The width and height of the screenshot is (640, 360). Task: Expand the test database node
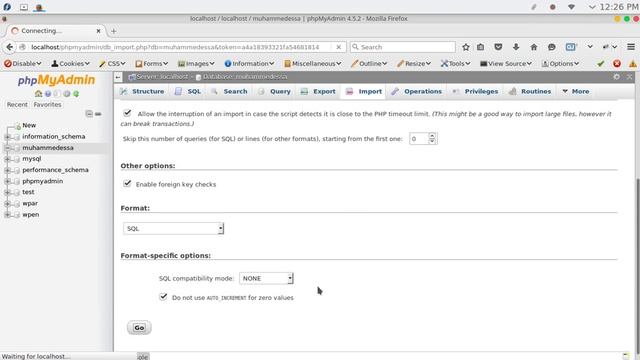[7, 192]
